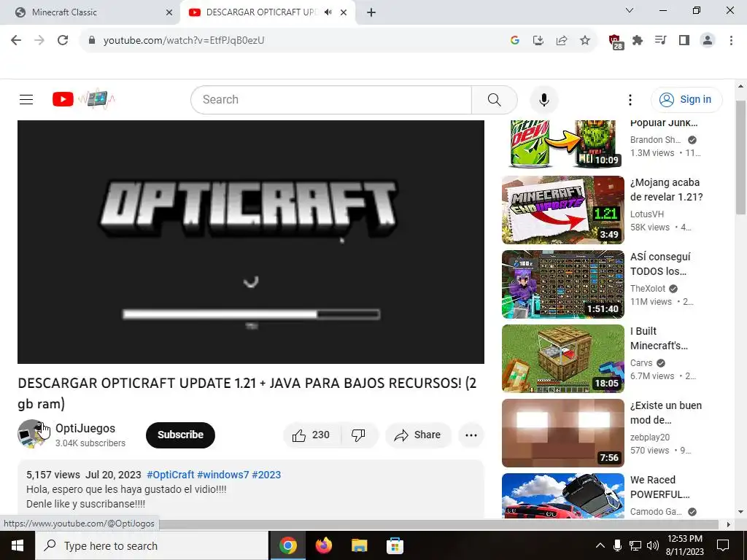Dislike the OptiCraft video
Viewport: 747px width, 560px height.
[358, 435]
